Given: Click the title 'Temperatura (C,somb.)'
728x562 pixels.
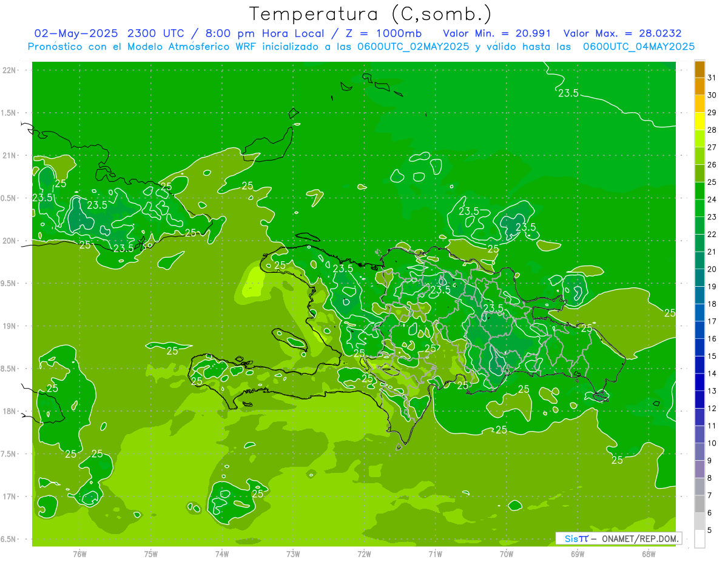Looking at the screenshot, I should pyautogui.click(x=370, y=14).
